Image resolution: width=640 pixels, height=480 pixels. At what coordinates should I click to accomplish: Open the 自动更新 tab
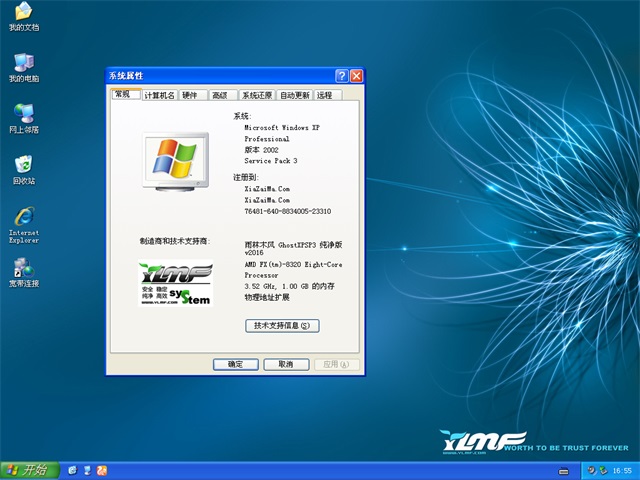[294, 95]
